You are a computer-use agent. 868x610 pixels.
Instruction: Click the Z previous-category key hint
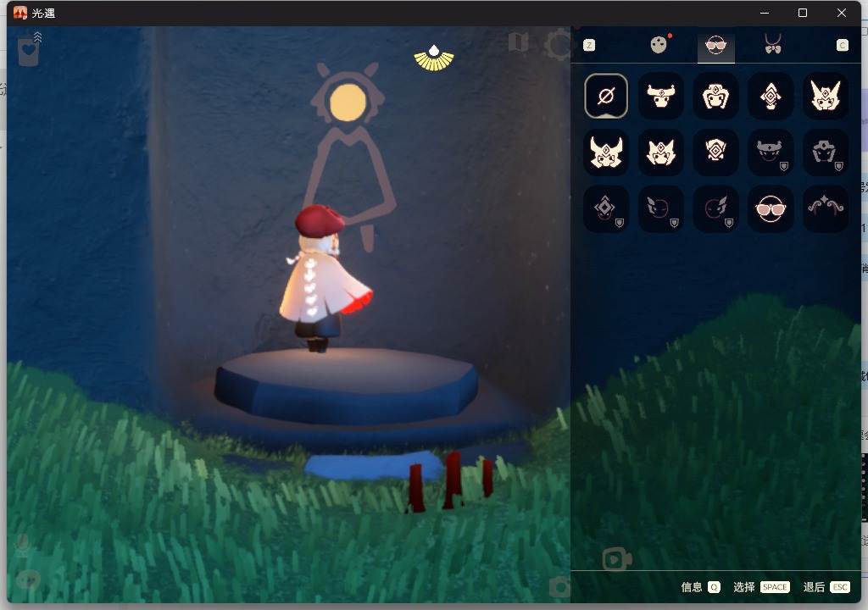[x=589, y=46]
